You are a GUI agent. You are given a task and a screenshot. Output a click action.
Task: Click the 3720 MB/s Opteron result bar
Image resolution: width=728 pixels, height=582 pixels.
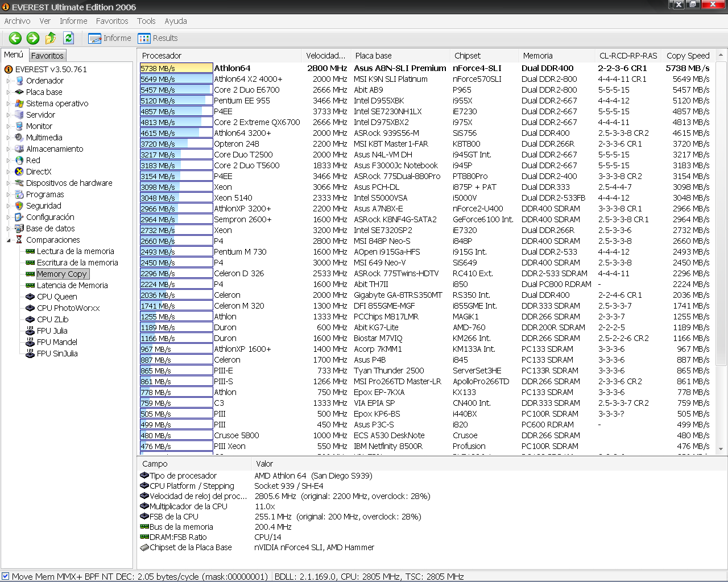pyautogui.click(x=176, y=144)
